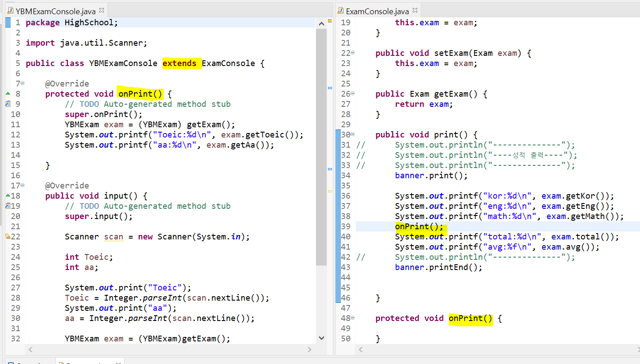Click the yellow warning square in the left overview ruler
This screenshot has width=640, height=364.
(x=330, y=21)
